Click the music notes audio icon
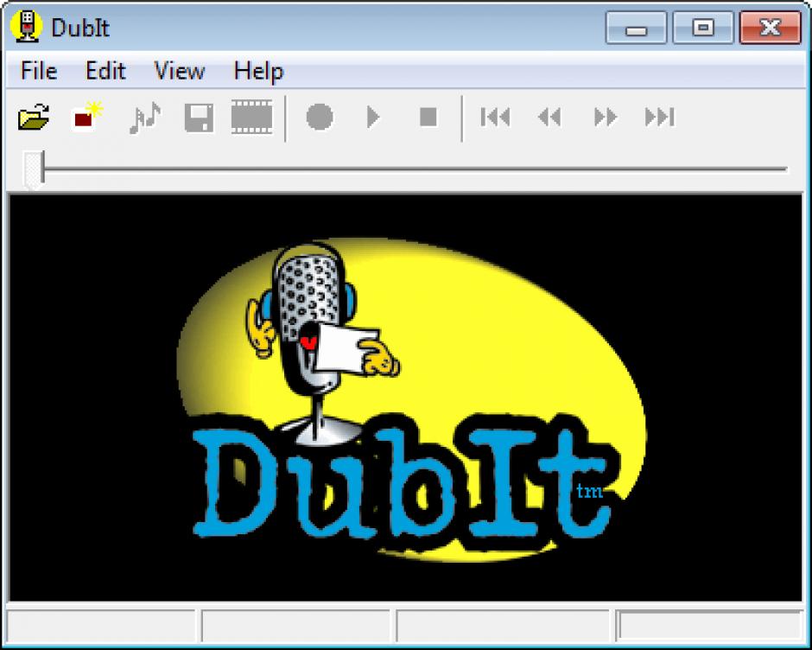 [x=144, y=118]
